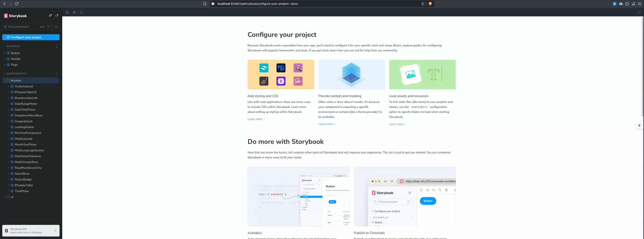Collapse the COMPONENTS section header
Screen dimensions: 644x239
pyautogui.click(x=16, y=74)
